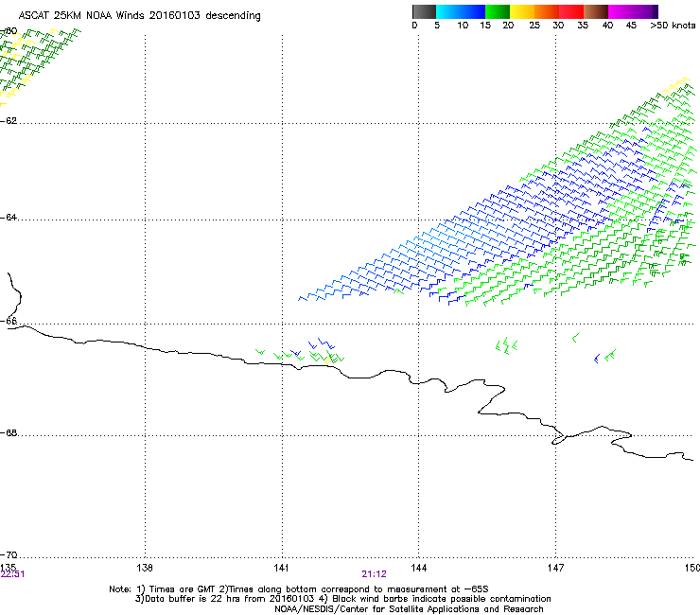Click the '-64' latitude label

(9, 218)
